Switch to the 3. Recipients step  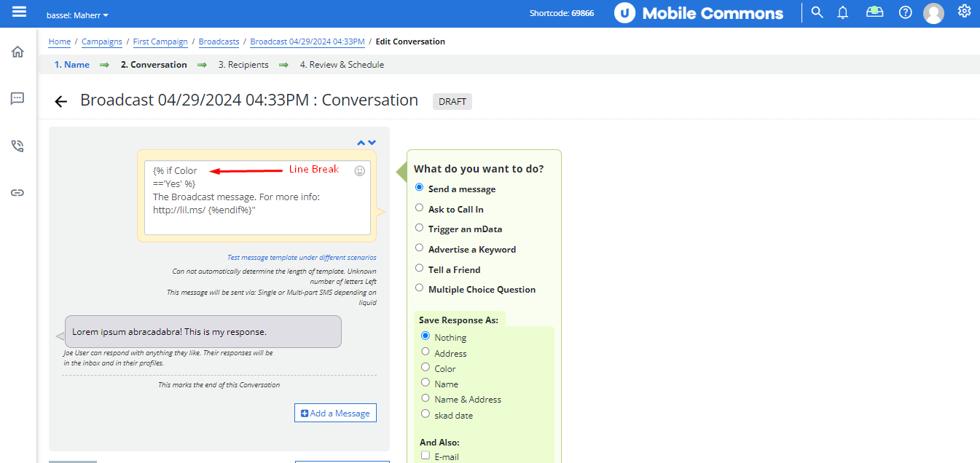pos(243,65)
